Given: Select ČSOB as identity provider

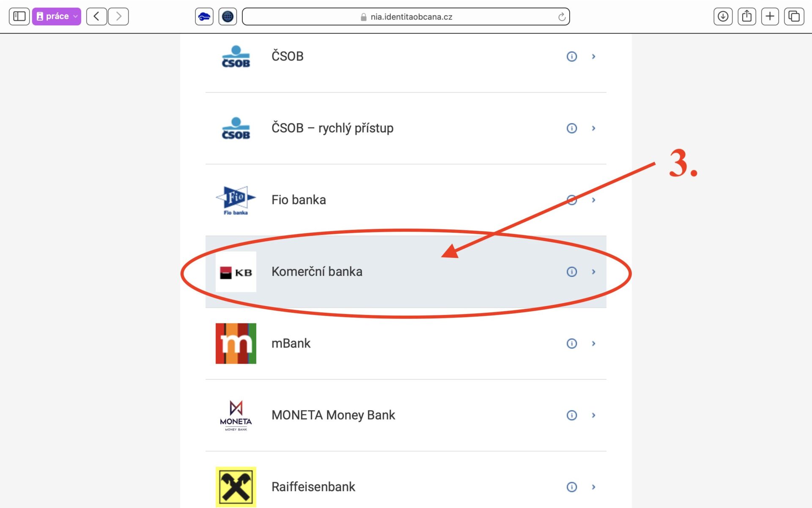Looking at the screenshot, I should (x=406, y=56).
